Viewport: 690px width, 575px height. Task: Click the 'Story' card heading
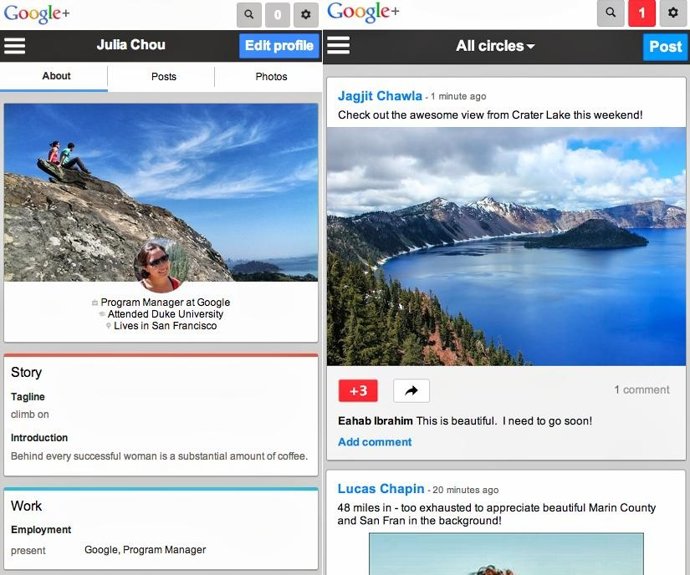[x=26, y=372]
